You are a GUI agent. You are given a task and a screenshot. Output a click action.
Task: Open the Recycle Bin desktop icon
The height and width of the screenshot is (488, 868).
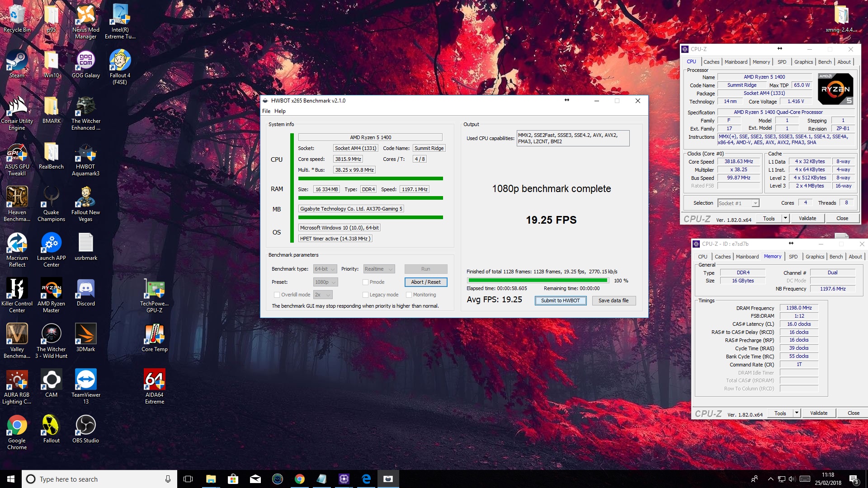point(17,18)
